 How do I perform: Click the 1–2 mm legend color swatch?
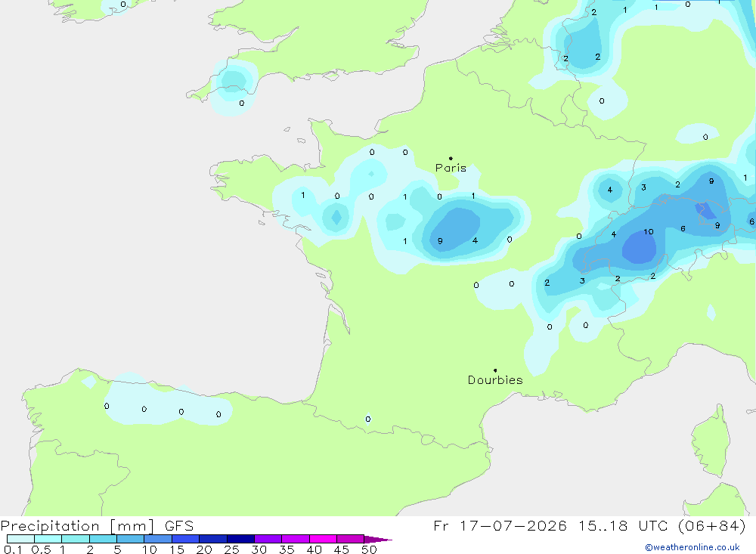point(76,539)
